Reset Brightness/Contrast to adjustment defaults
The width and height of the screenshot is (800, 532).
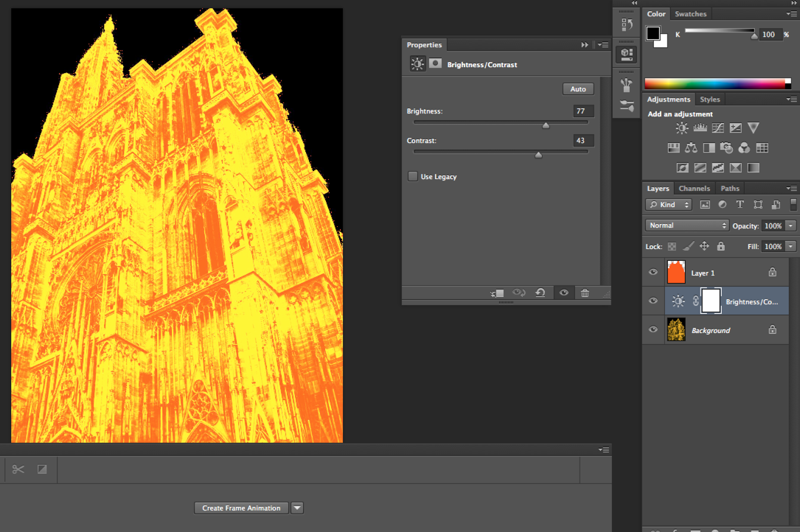pyautogui.click(x=540, y=293)
